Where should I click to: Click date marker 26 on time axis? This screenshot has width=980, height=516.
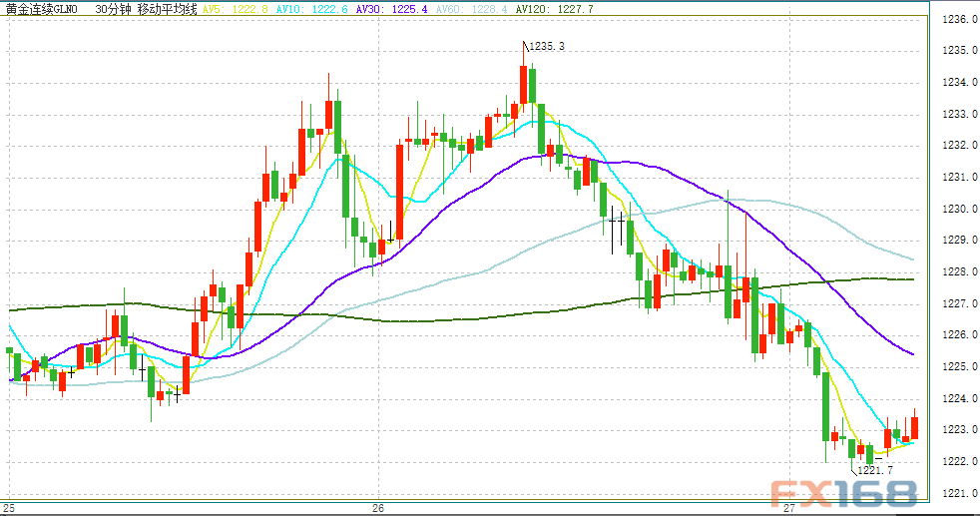click(x=378, y=508)
